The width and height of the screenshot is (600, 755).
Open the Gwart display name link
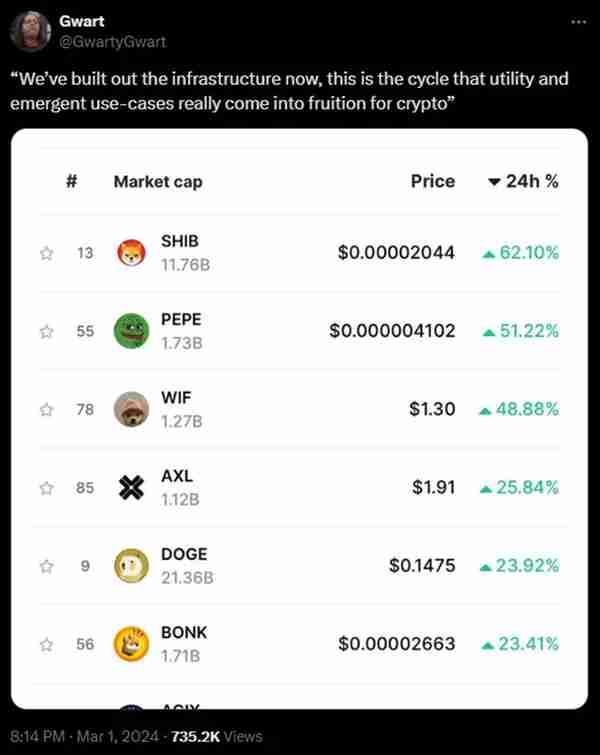tap(81, 21)
